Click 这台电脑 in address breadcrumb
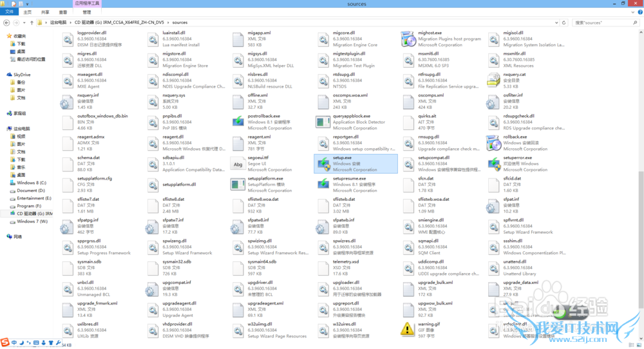644x349 pixels. click(x=59, y=23)
